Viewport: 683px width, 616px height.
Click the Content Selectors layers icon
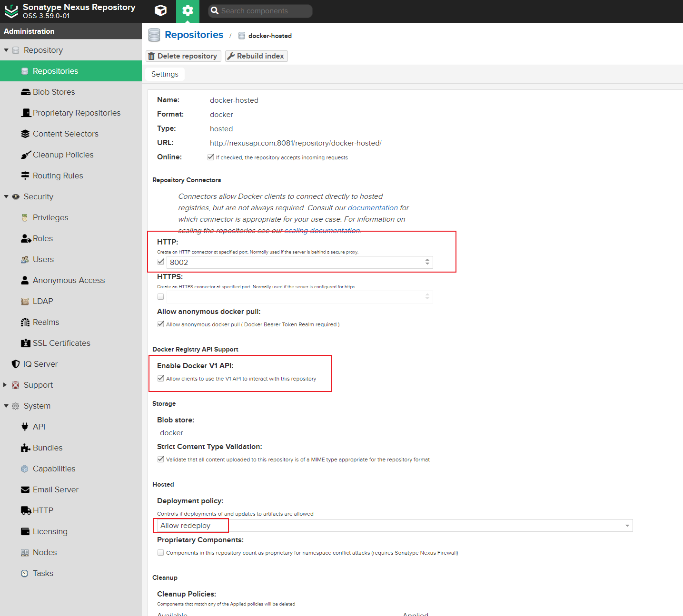25,134
